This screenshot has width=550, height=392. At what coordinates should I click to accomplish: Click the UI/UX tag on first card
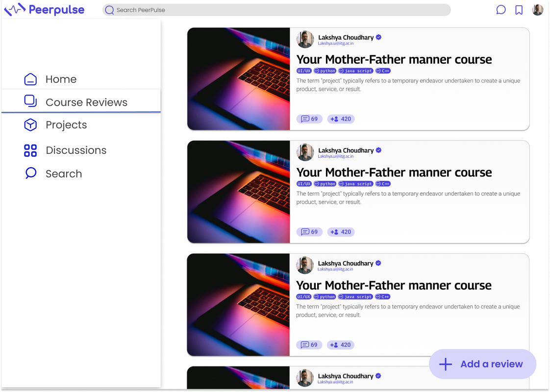[x=304, y=71]
